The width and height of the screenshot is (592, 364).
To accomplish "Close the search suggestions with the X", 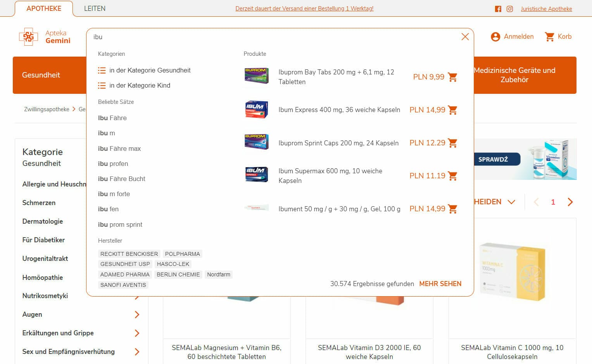I will (x=465, y=37).
